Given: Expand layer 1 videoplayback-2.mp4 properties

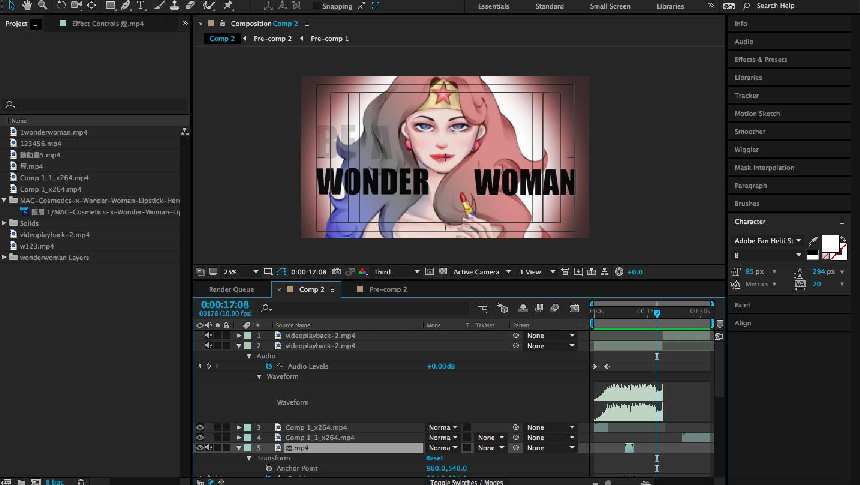Looking at the screenshot, I should click(x=239, y=335).
